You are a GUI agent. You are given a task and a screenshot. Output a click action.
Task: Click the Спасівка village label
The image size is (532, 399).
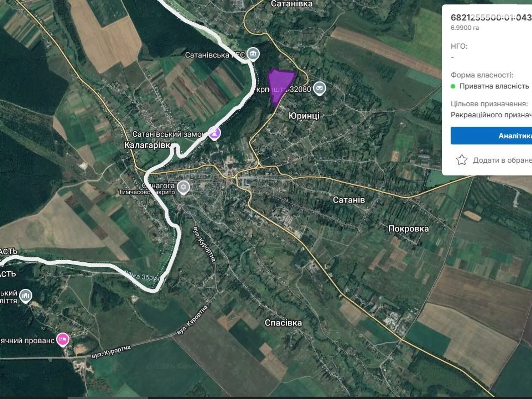click(x=283, y=323)
